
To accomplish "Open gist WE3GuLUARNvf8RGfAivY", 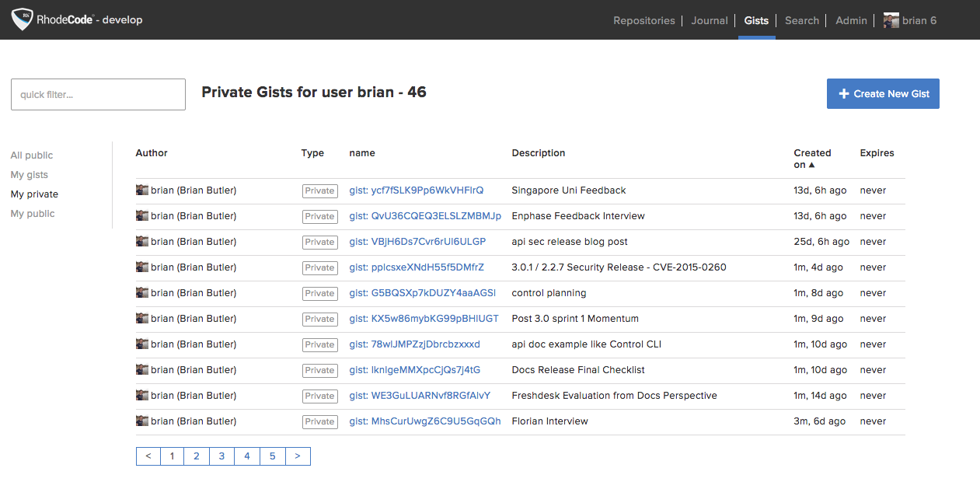I will pos(420,396).
